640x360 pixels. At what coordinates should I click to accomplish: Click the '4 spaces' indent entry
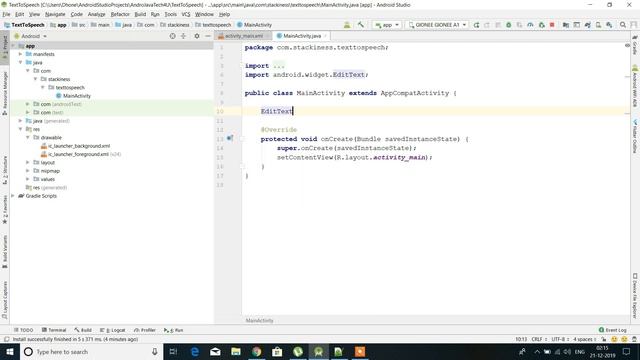pyautogui.click(x=584, y=339)
